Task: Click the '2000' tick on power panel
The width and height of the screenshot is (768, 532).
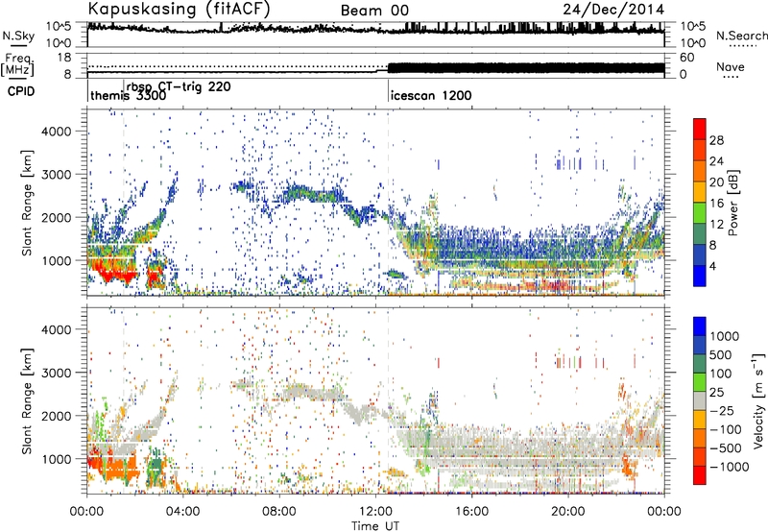Action: click(56, 217)
